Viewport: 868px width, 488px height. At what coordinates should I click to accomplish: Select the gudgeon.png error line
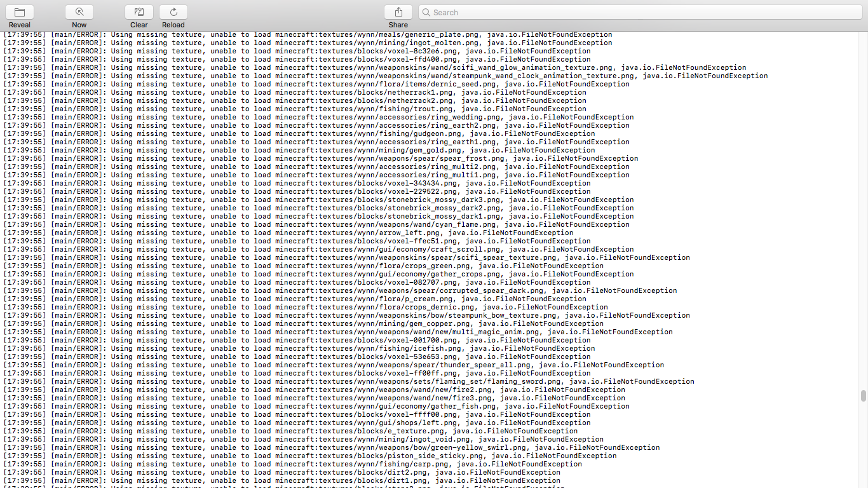pyautogui.click(x=299, y=134)
